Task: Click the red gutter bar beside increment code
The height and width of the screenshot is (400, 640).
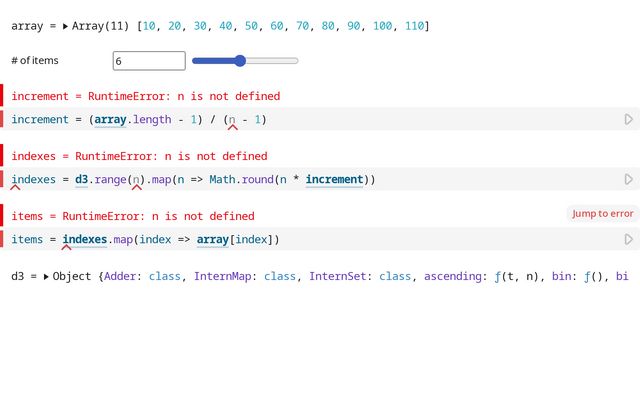Action: click(2, 120)
